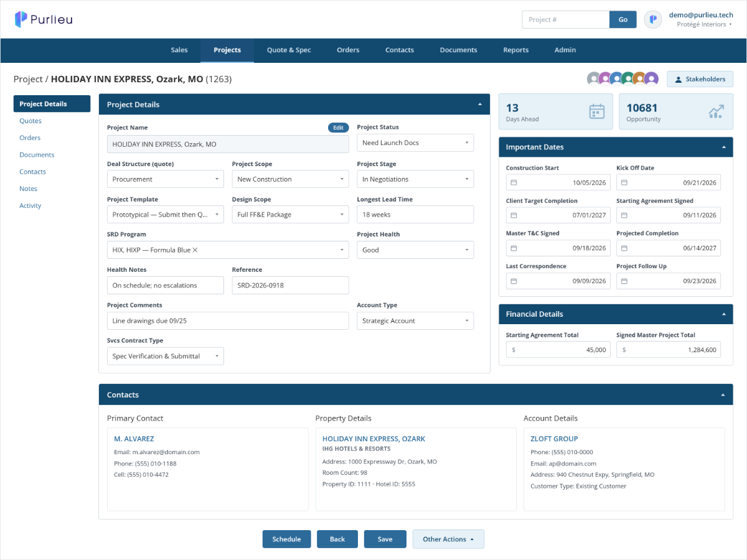Screen dimensions: 747x560
Task: Open calendar picker for Last Correspondence
Action: [x=514, y=281]
